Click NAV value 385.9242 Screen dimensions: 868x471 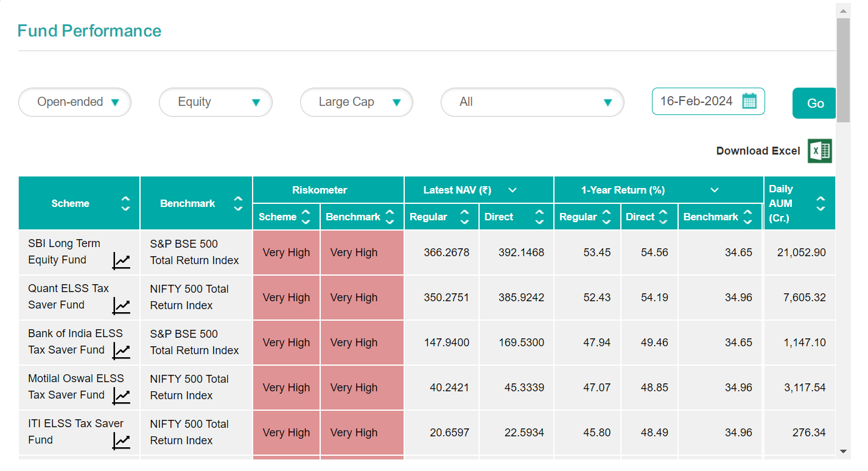coord(521,298)
